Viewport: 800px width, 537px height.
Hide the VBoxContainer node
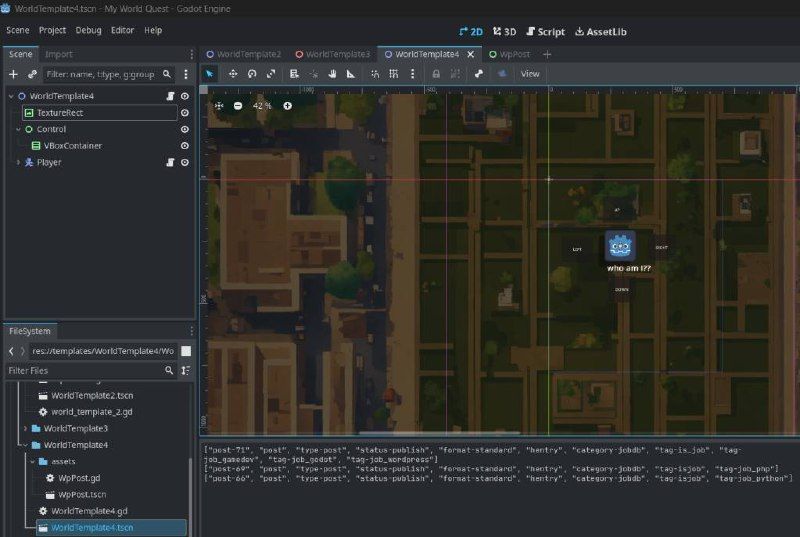point(185,146)
